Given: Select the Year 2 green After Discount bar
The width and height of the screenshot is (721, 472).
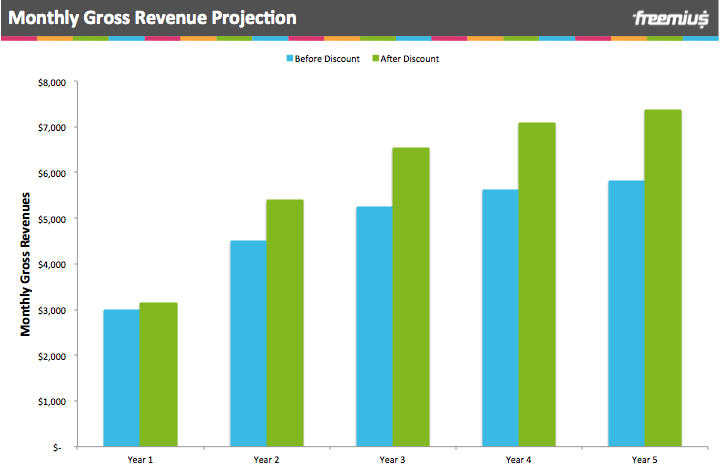Looking at the screenshot, I should tap(285, 323).
